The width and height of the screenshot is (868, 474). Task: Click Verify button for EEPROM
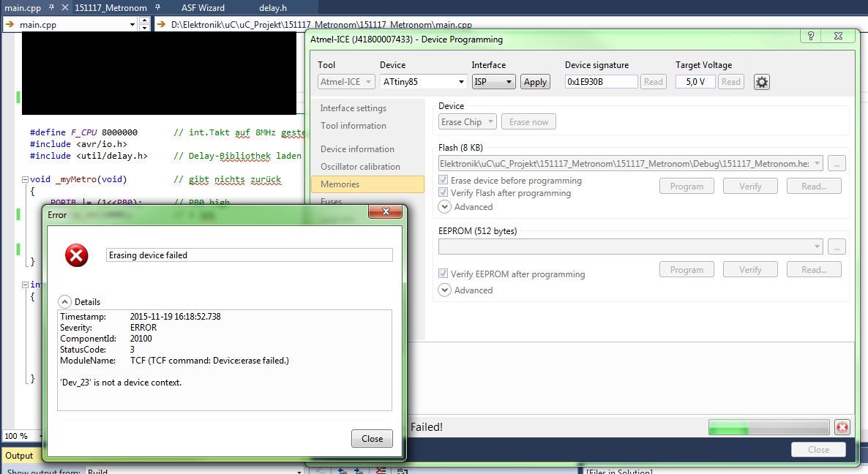tap(750, 270)
